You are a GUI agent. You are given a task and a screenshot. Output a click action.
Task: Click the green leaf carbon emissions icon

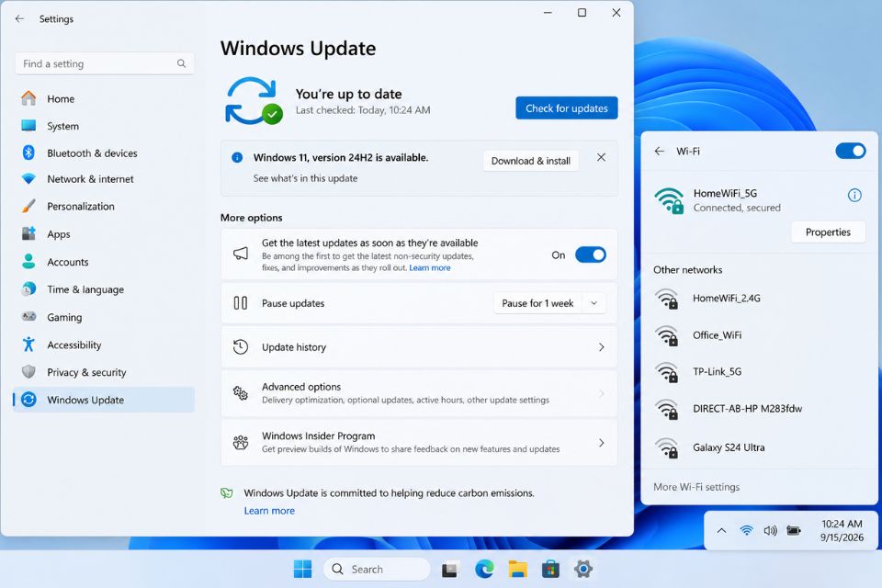[227, 493]
